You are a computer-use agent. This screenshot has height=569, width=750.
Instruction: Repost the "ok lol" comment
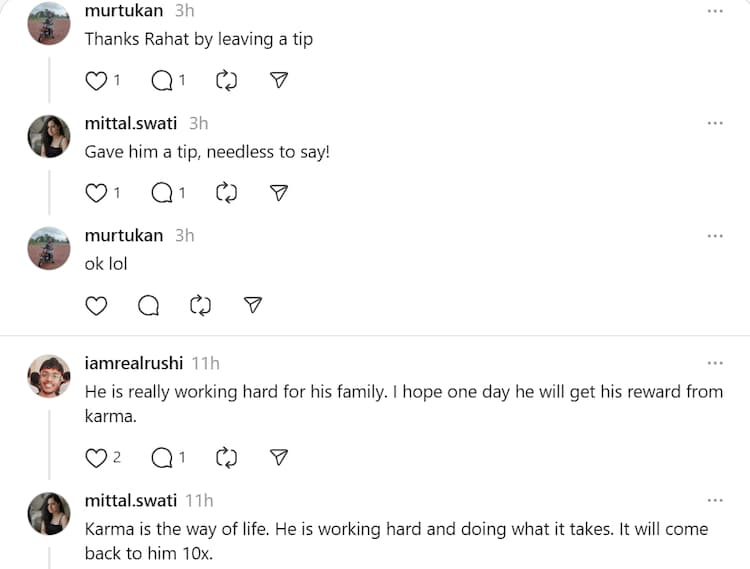click(x=201, y=306)
